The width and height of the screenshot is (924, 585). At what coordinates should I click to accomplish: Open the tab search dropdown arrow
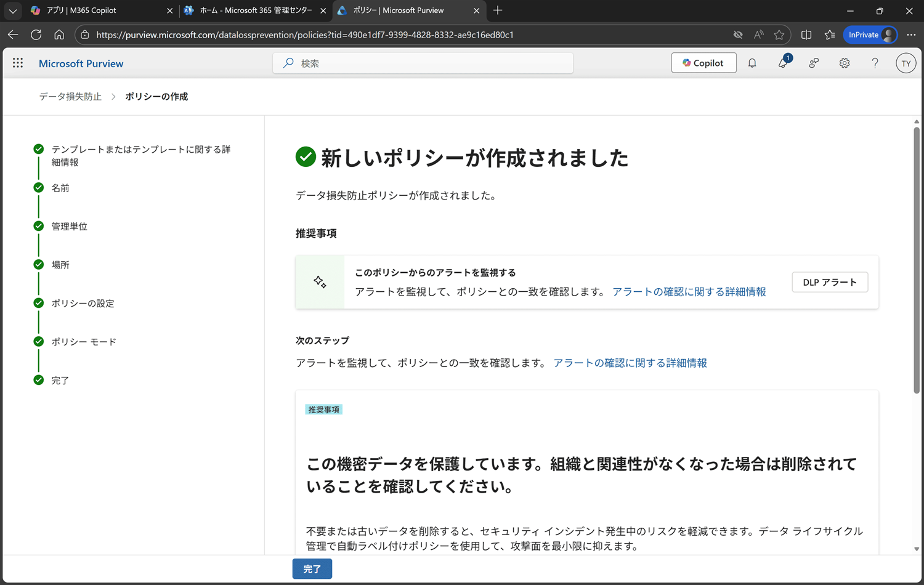coord(12,10)
